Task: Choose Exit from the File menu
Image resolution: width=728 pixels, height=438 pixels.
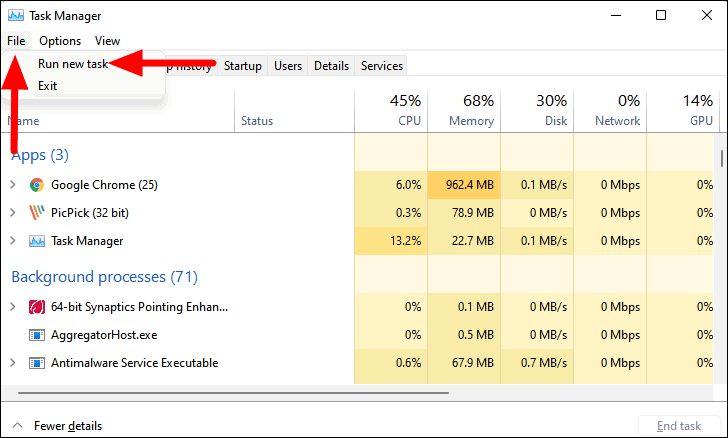Action: [47, 86]
